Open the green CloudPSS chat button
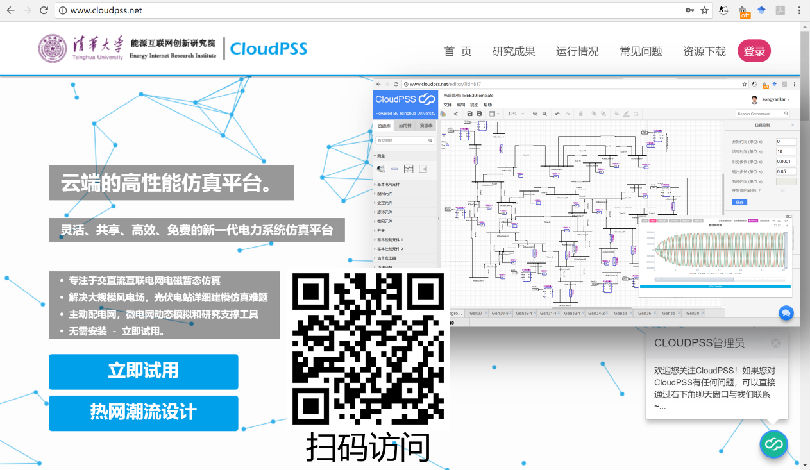The image size is (810, 470). 774,444
